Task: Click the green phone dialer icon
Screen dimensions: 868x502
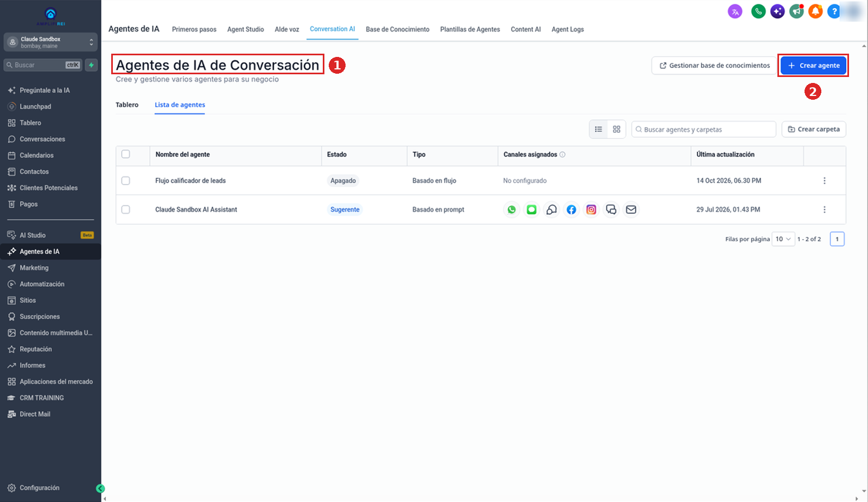Action: (758, 11)
